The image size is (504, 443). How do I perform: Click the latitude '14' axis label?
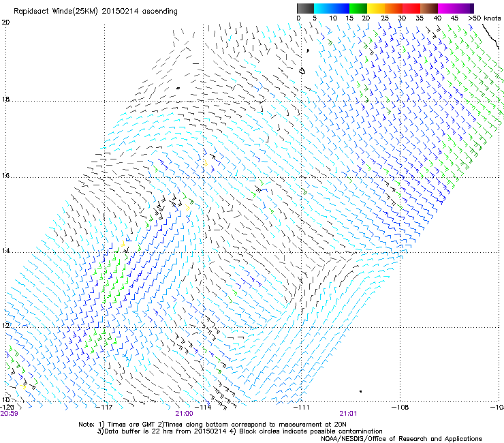[x=5, y=250]
